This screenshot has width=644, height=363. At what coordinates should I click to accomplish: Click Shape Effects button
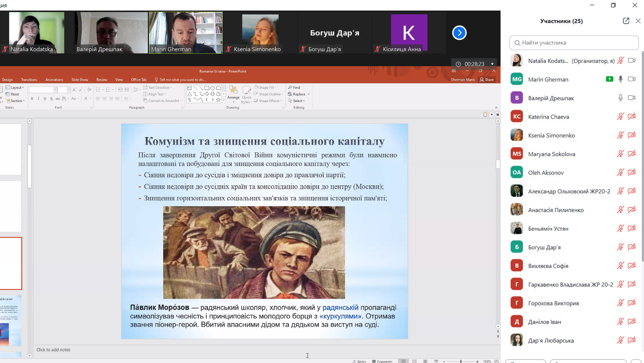[x=268, y=101]
